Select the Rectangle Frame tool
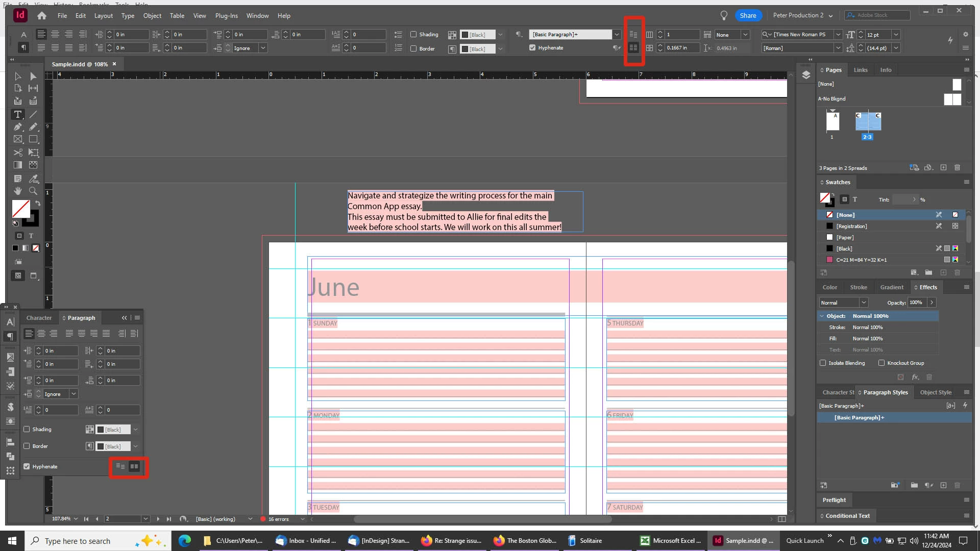This screenshot has width=980, height=551. 18,139
